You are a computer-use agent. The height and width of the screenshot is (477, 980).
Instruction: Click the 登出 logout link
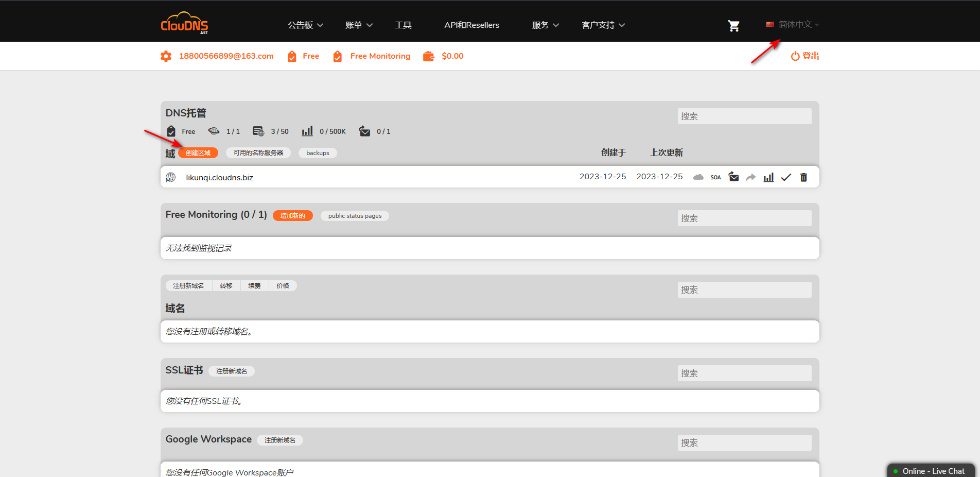click(x=805, y=56)
